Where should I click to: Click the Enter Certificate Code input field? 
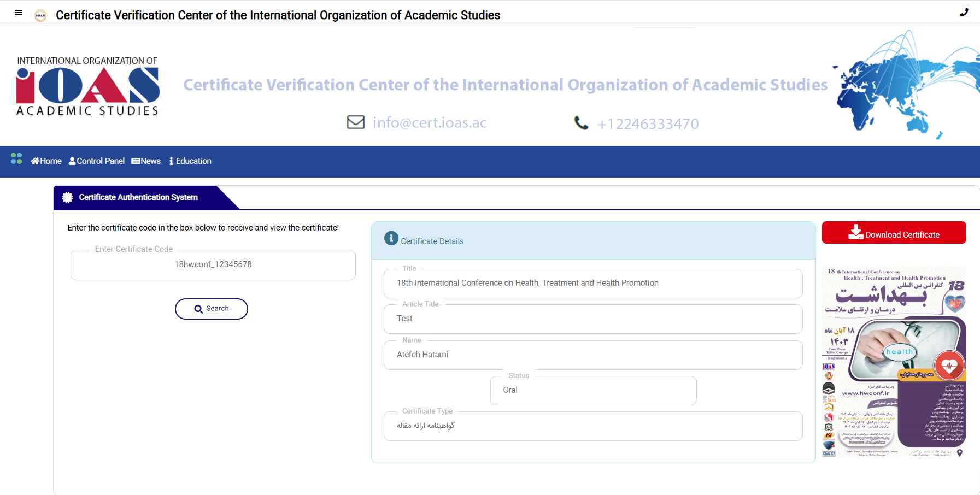[213, 264]
